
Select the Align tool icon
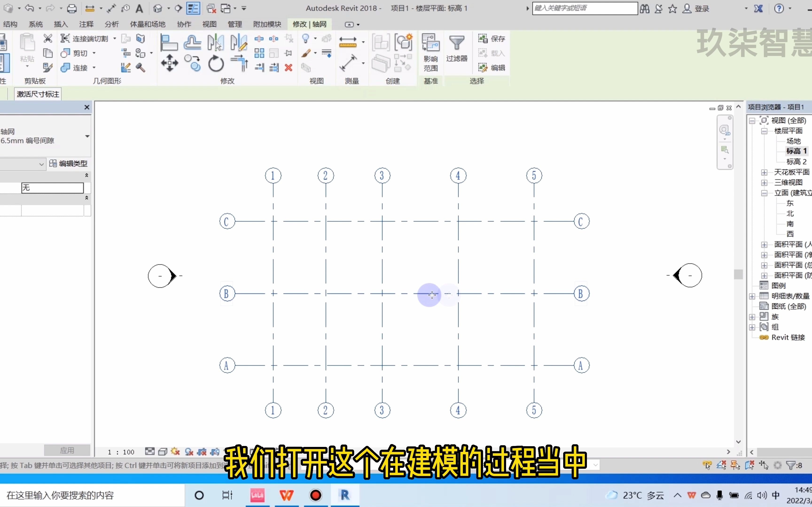(x=169, y=42)
